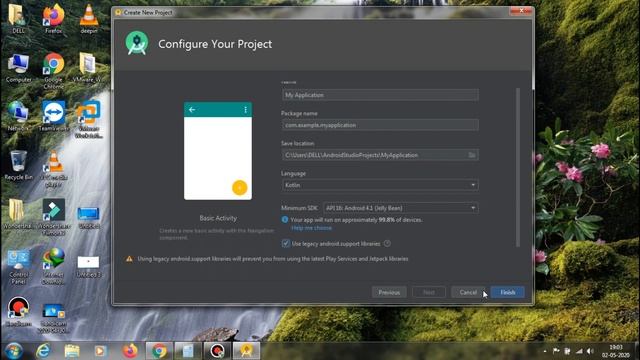Open the DELL folder on the desktop
Viewport: 640px width, 360px height.
point(18,18)
